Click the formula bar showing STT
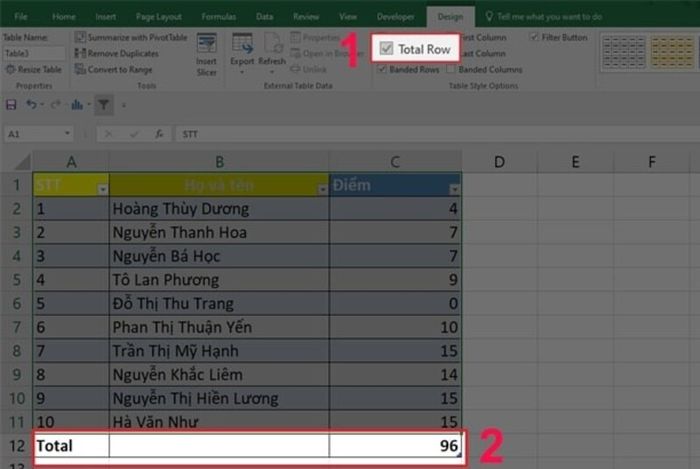700x469 pixels. tap(438, 134)
